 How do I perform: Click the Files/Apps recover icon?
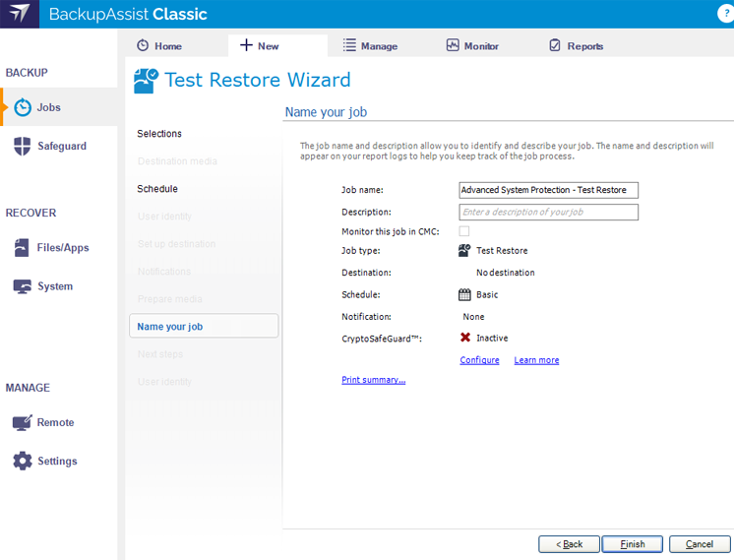pos(22,247)
